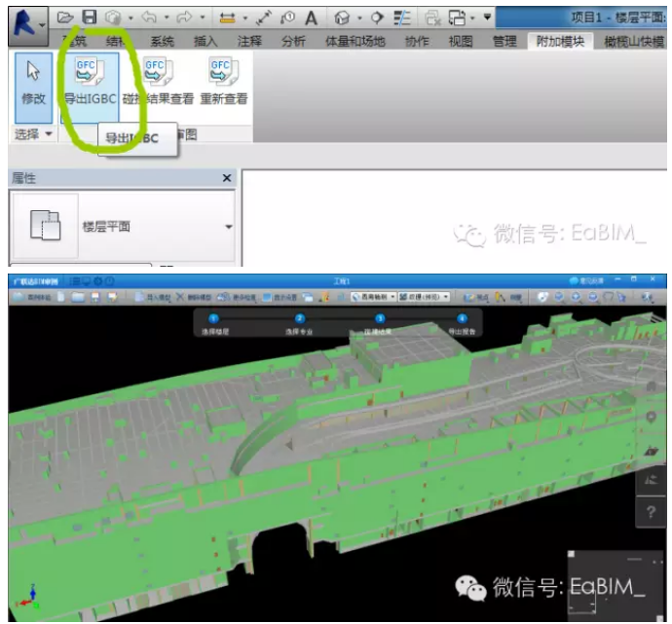Click the folder icon in lower toolbar
The height and width of the screenshot is (624, 672).
point(78,297)
